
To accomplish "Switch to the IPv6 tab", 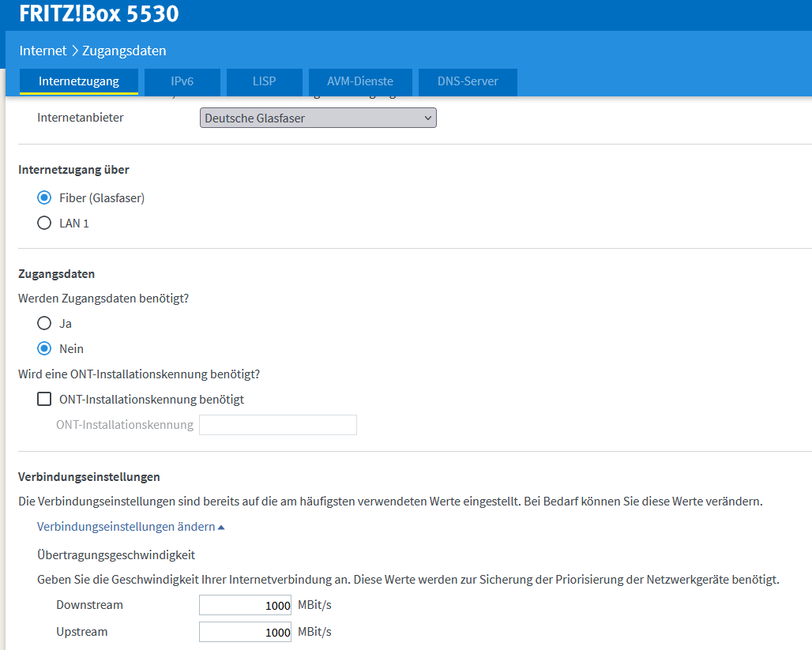I will pos(182,82).
